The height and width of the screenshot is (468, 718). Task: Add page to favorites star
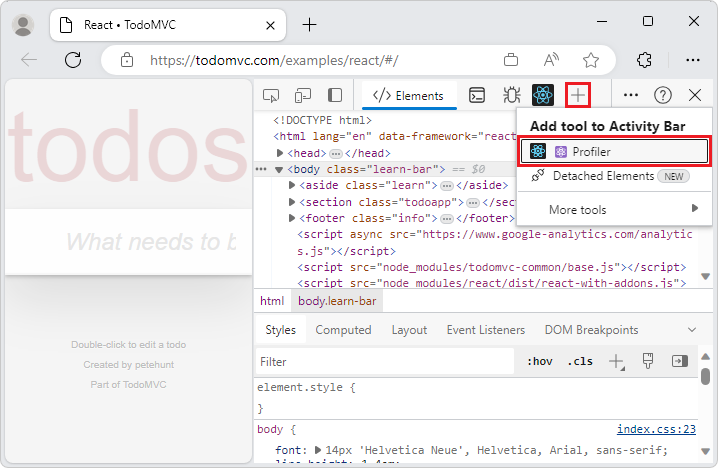pyautogui.click(x=591, y=60)
